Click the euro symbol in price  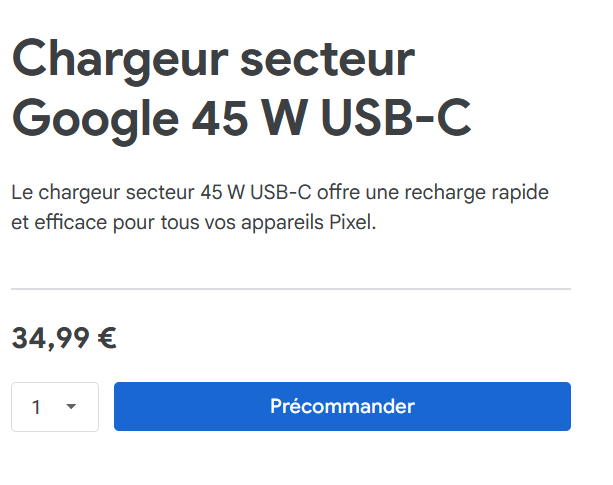(107, 339)
